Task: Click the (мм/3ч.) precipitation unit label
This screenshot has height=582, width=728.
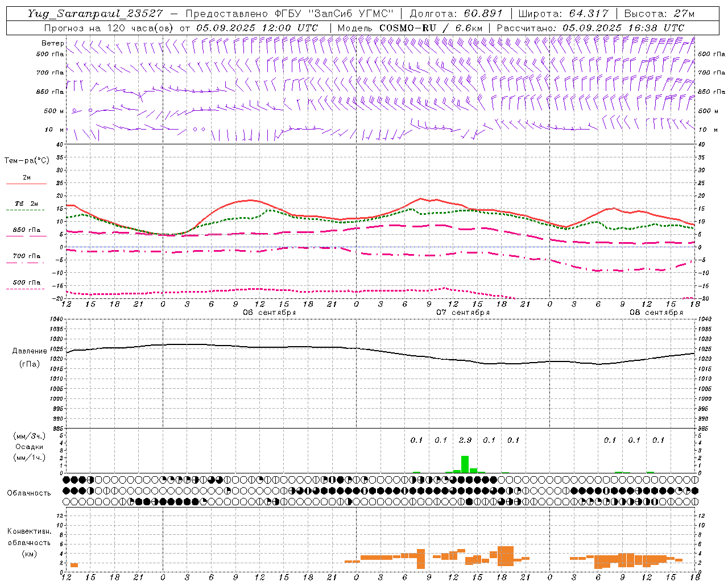Action: pyautogui.click(x=28, y=436)
